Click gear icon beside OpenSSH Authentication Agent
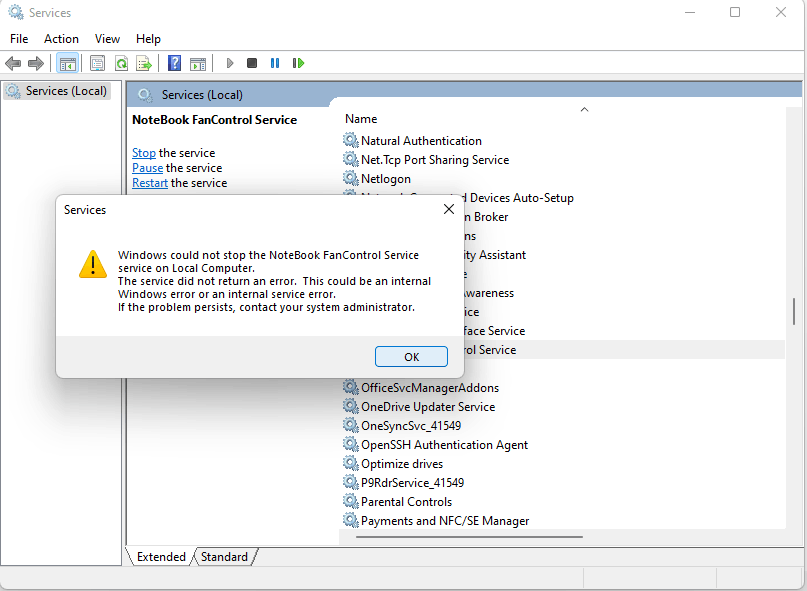 coord(350,444)
